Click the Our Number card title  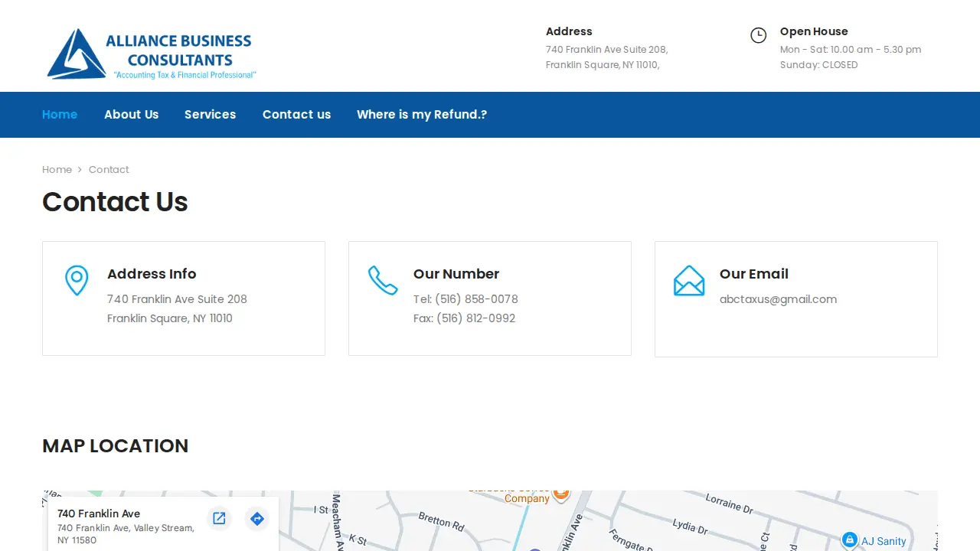tap(456, 274)
